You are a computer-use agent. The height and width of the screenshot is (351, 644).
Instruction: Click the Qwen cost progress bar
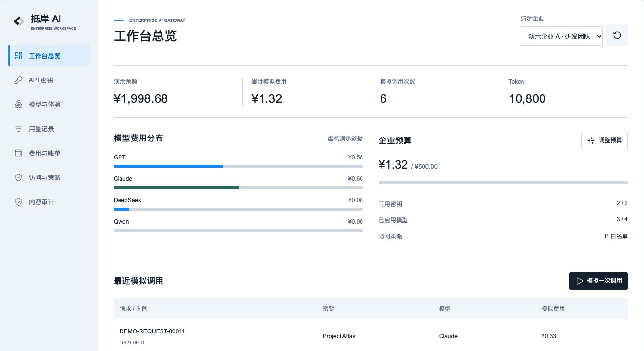238,231
